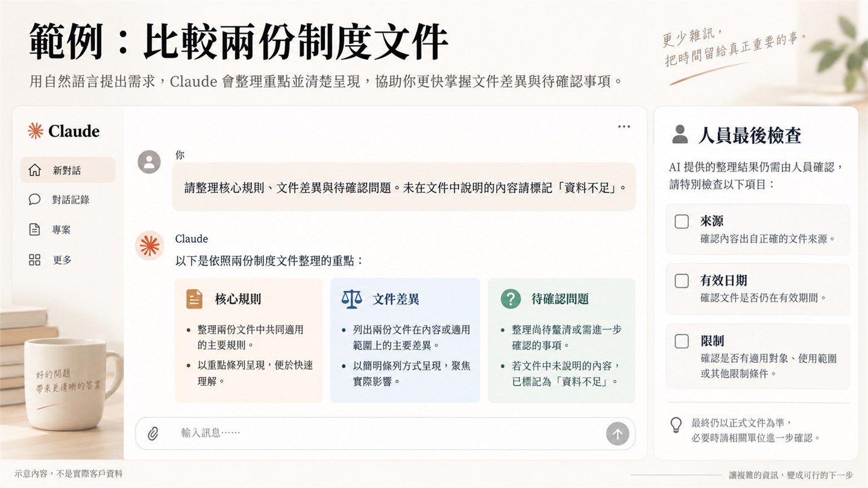Click the user avatar above 你 message
The image size is (868, 488).
[x=149, y=161]
